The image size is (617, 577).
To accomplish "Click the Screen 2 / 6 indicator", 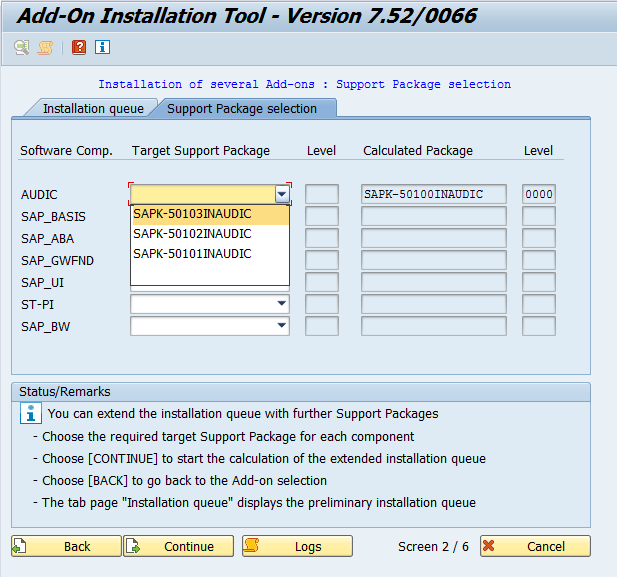I will [433, 546].
